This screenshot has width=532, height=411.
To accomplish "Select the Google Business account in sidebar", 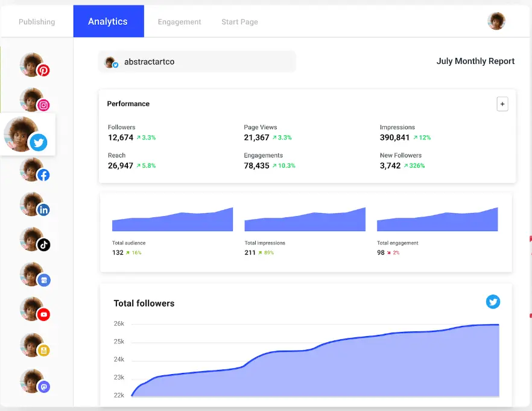I will point(34,275).
